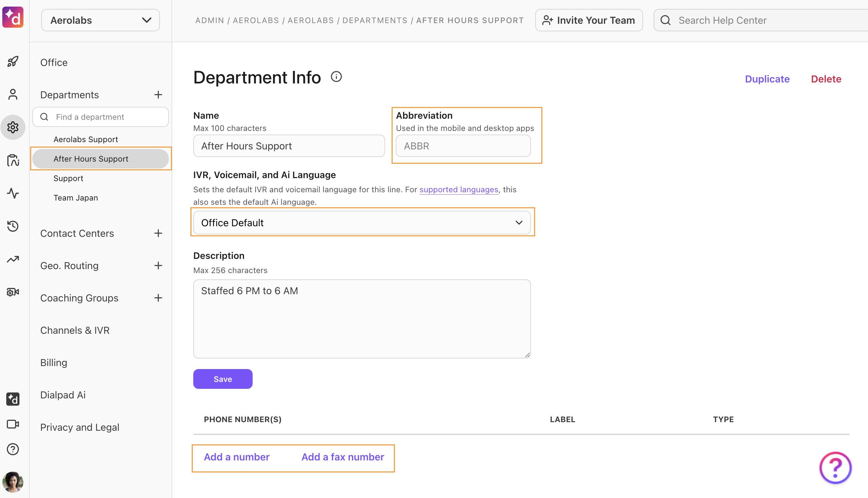Open the call history clock icon
Viewport: 868px width, 498px height.
[x=13, y=226]
